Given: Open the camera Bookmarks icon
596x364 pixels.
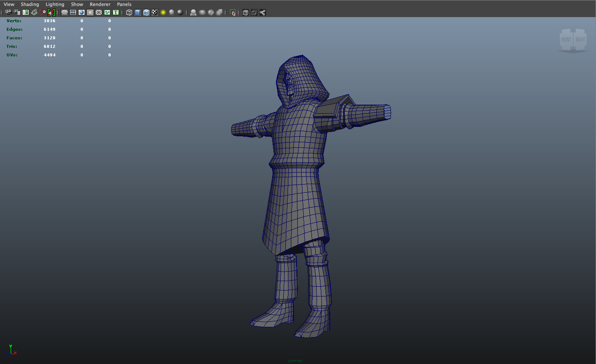Looking at the screenshot, I should (x=25, y=12).
